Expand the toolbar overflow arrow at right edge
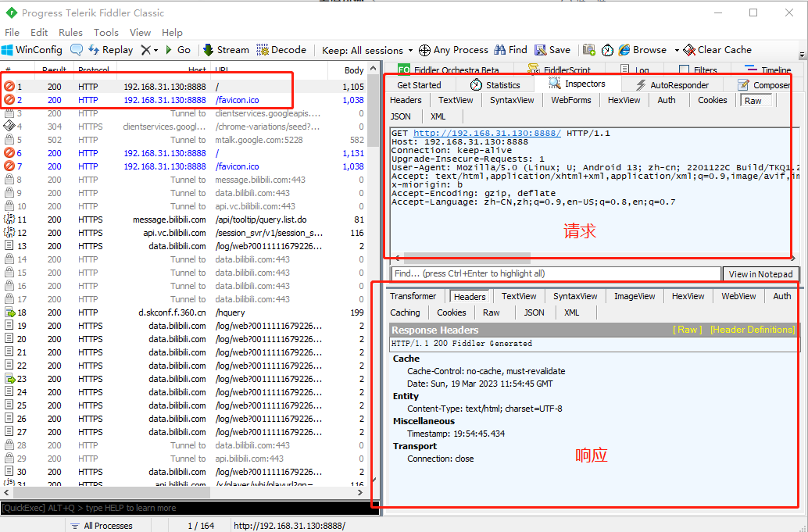Viewport: 808px width, 532px height. click(802, 55)
